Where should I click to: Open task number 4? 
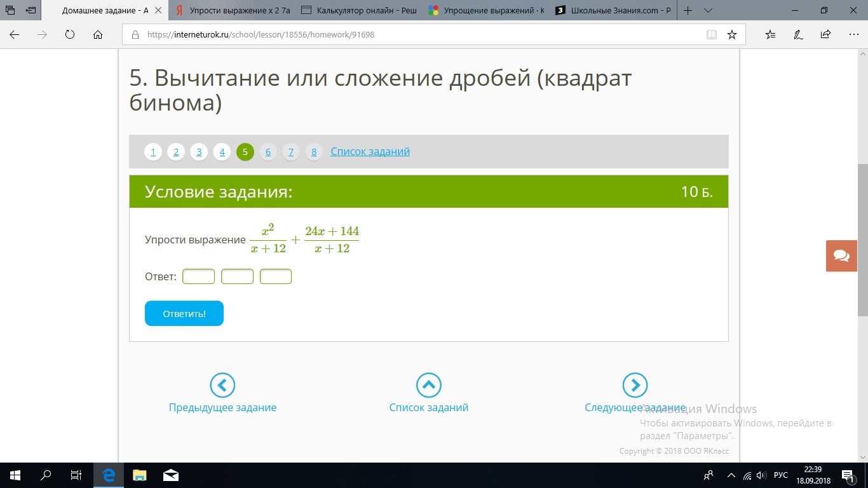click(x=222, y=152)
